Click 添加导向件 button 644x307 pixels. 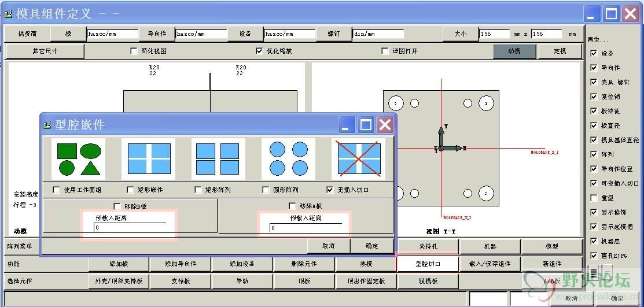181,264
